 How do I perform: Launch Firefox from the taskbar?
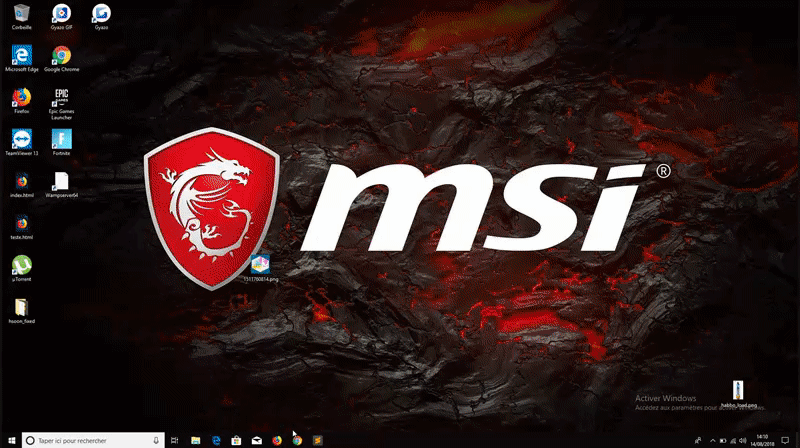(x=277, y=440)
